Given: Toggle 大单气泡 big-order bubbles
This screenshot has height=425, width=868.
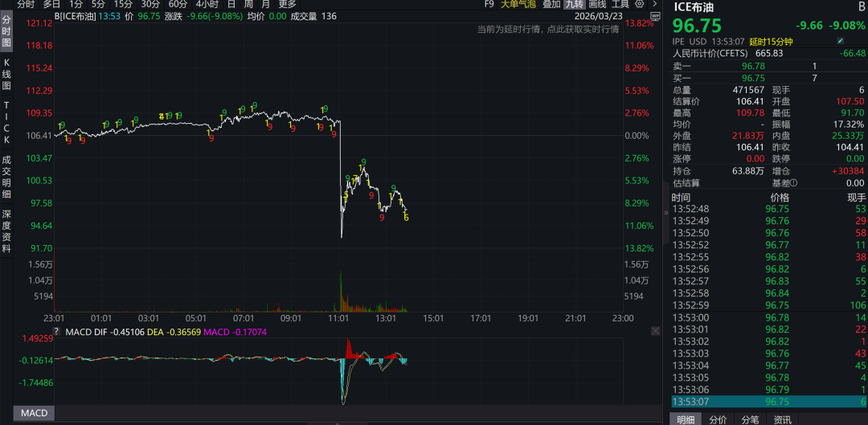Looking at the screenshot, I should (518, 4).
